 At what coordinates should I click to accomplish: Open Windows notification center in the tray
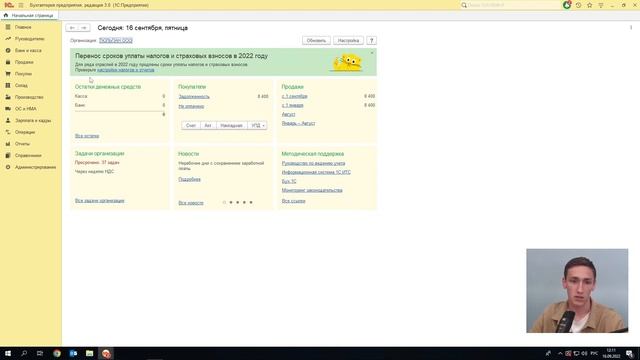tap(629, 353)
